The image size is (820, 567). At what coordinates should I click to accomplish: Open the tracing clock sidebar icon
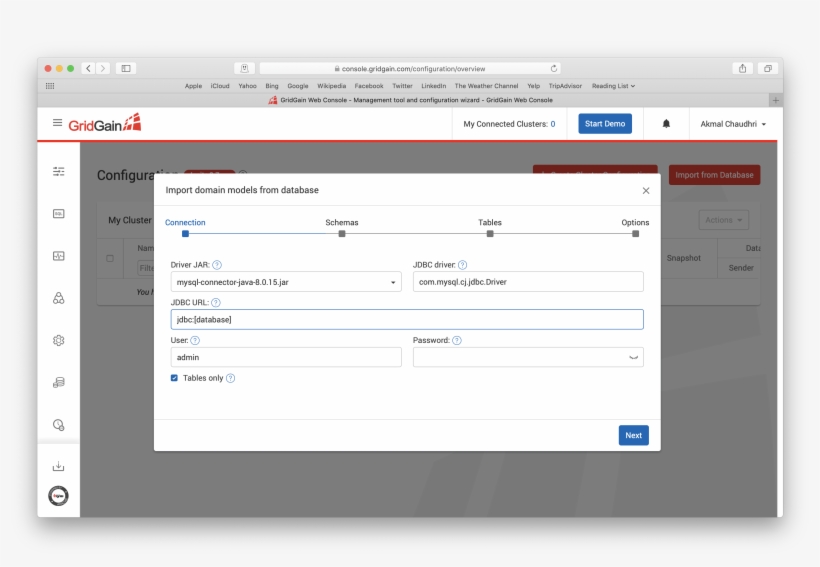coord(59,425)
